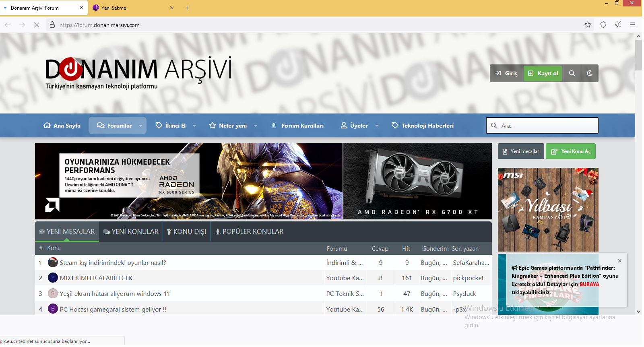This screenshot has height=347, width=644.
Task: Switch to the KONU DIŞI tab
Action: 186,231
